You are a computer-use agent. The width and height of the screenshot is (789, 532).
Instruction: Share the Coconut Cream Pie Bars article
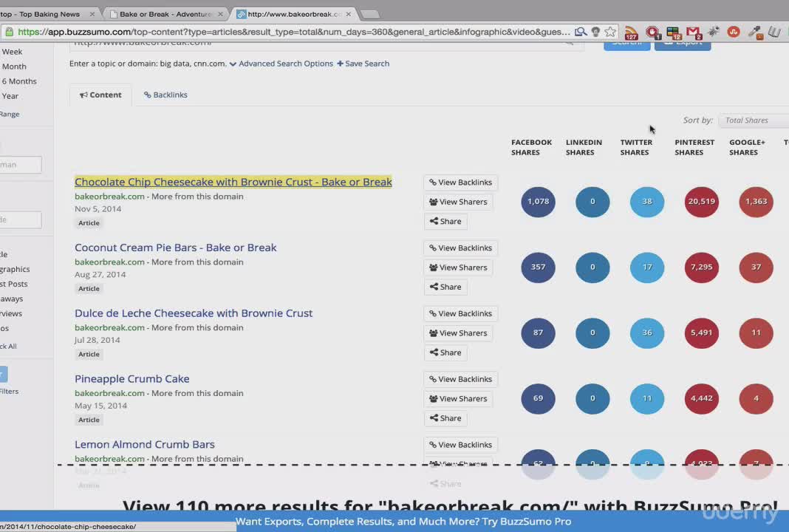(445, 287)
